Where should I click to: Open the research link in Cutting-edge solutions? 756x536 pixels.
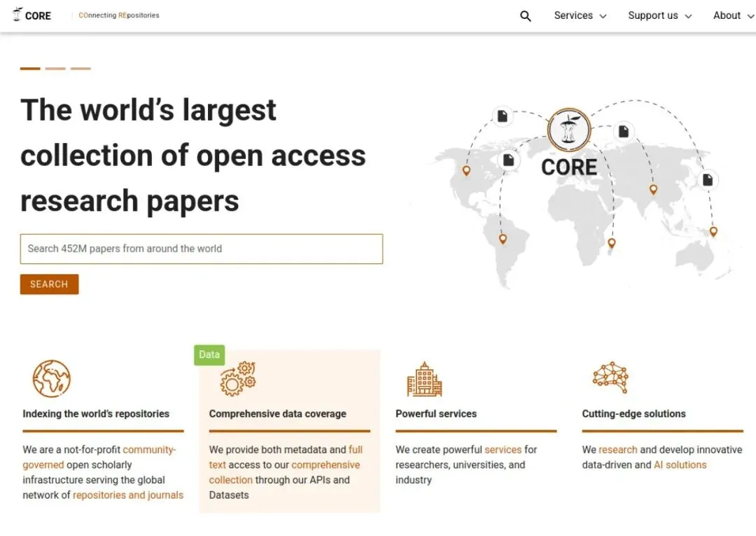(617, 450)
